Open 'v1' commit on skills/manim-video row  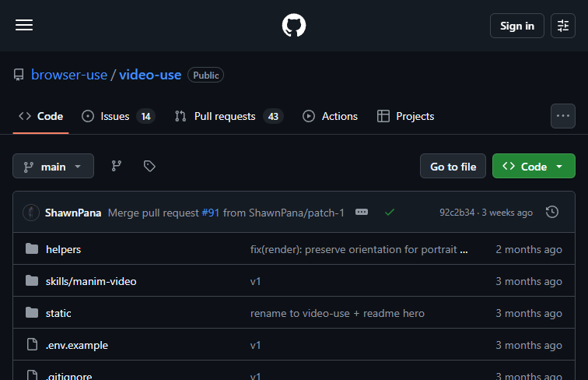(x=255, y=281)
